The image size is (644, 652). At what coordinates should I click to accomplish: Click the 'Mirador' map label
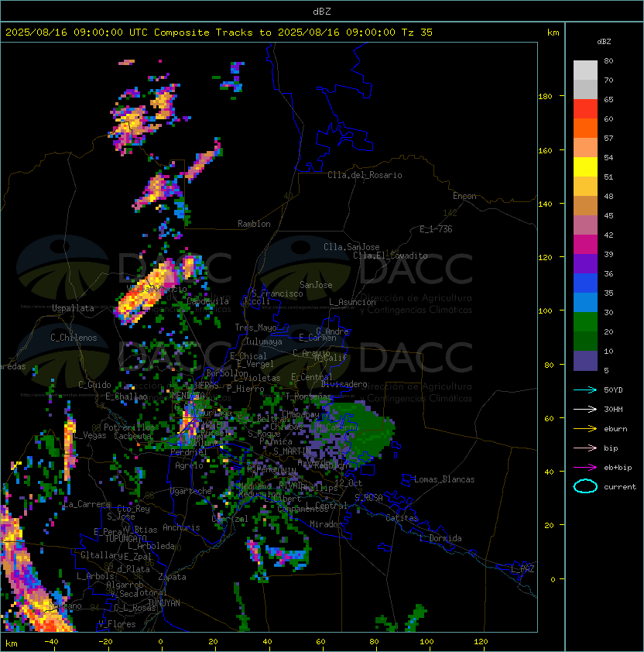point(326,524)
